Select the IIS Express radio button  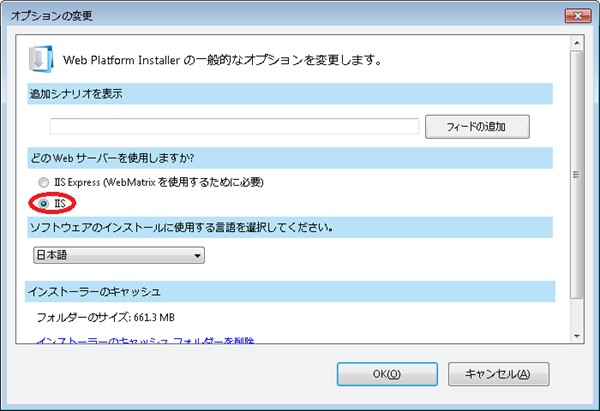[x=44, y=182]
